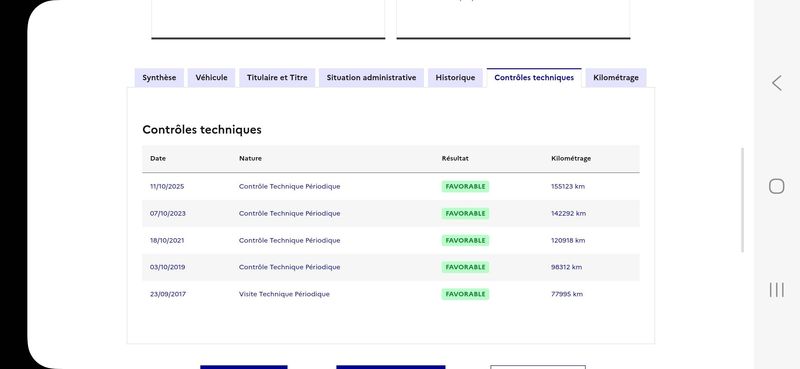Image resolution: width=800 pixels, height=369 pixels.
Task: Click the first dark blue button below table
Action: [x=244, y=367]
